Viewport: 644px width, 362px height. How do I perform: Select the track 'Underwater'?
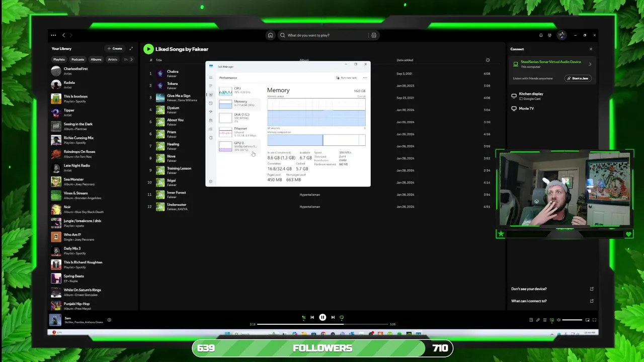[177, 205]
